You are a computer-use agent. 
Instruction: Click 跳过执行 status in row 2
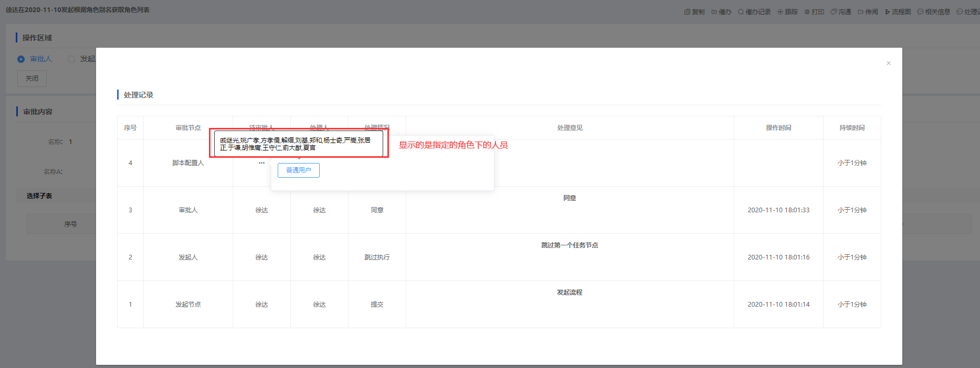click(377, 257)
